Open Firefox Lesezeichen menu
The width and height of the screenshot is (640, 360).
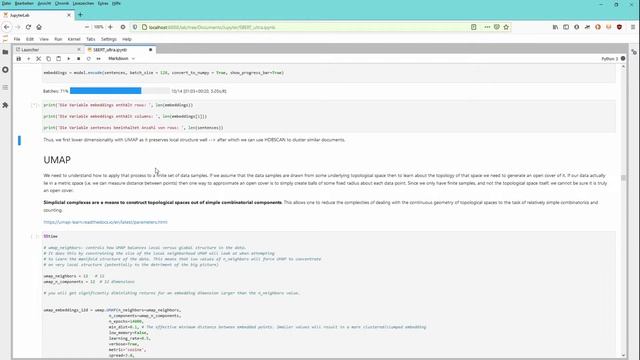pos(83,4)
